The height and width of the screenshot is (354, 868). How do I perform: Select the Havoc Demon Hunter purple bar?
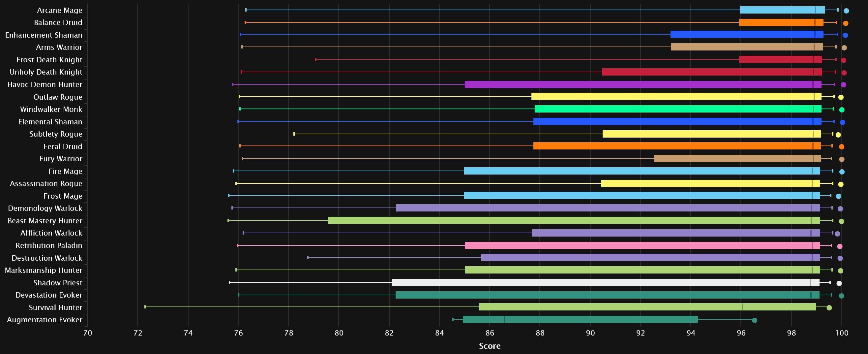click(643, 84)
